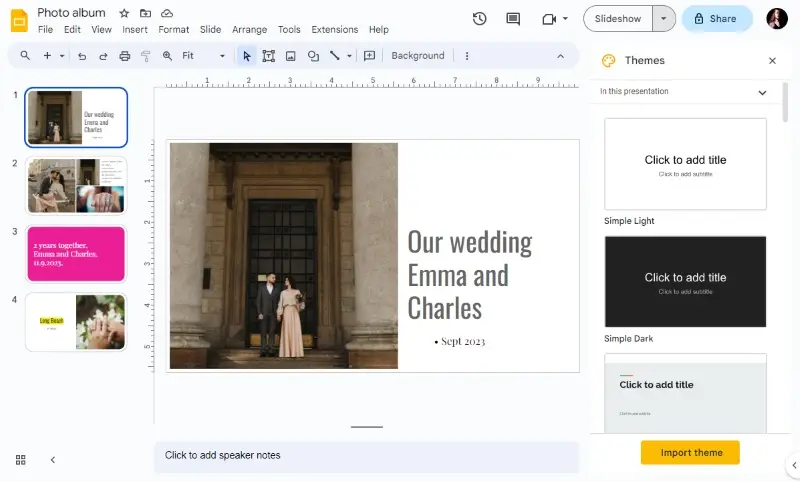Insert an image with the image icon
Viewport: 800px width, 482px height.
[x=291, y=56]
